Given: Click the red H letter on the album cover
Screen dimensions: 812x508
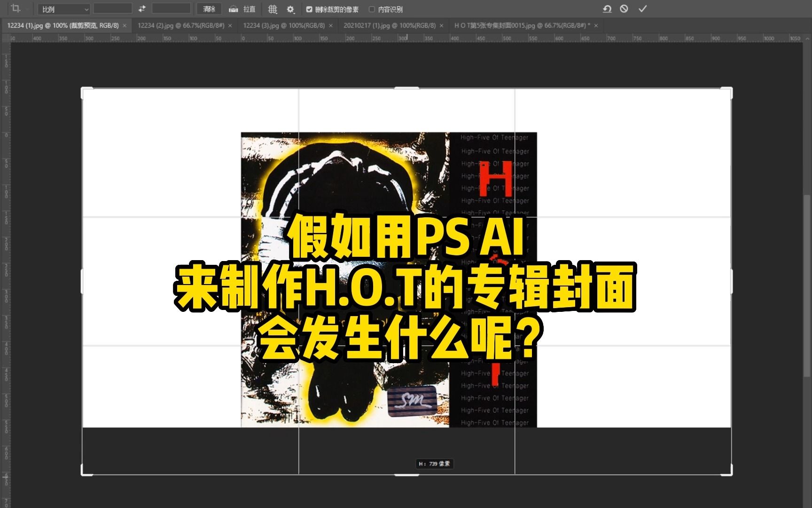Looking at the screenshot, I should (x=496, y=178).
